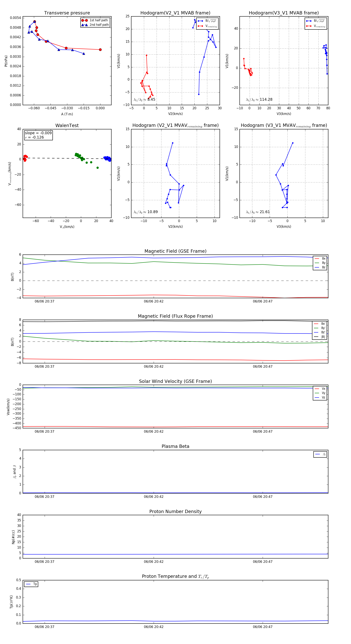
Task: Click the "Tp(10^6K)" y-axis label
Action: 11,602
